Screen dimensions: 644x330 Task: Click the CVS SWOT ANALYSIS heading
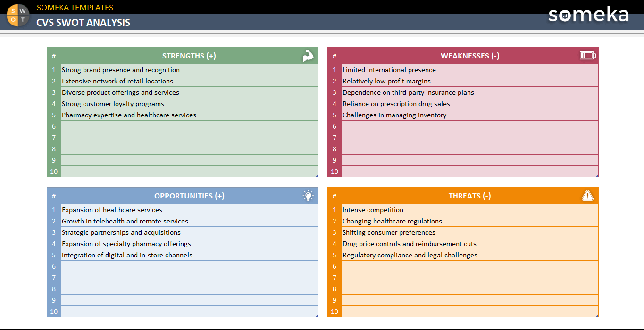(84, 22)
